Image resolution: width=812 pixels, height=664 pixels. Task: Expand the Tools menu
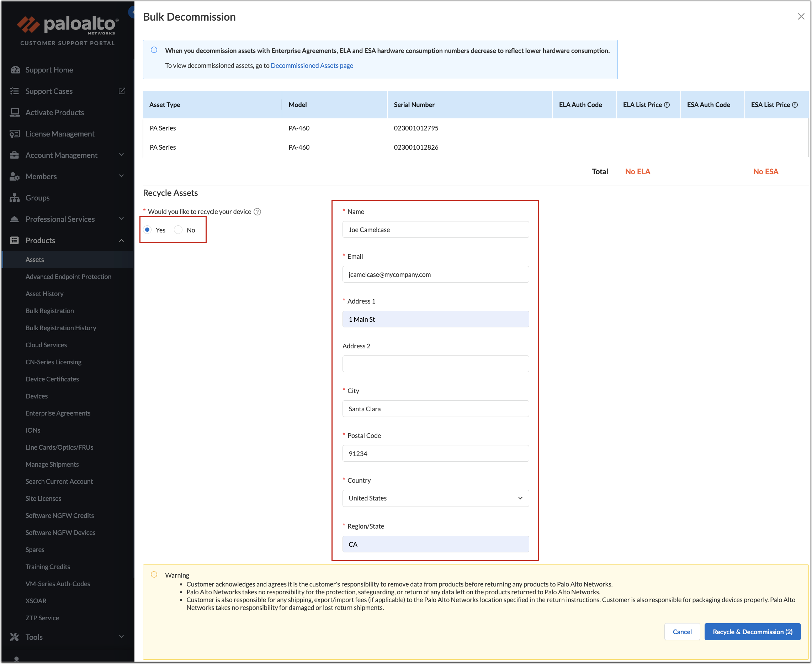(x=121, y=637)
